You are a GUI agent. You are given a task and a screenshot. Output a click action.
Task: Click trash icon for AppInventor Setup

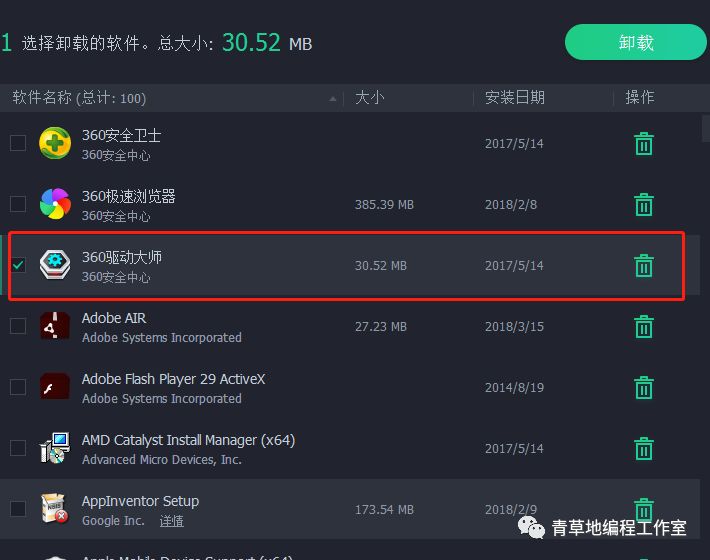[x=643, y=509]
